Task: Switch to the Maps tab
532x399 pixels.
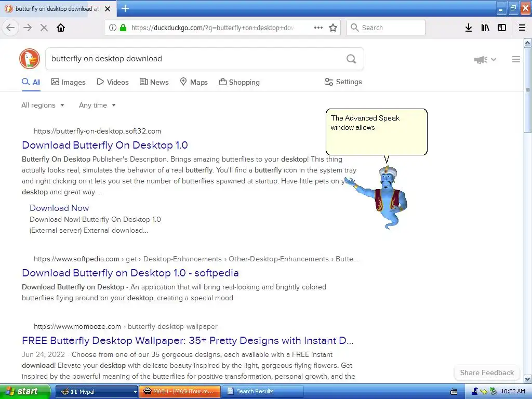Action: pyautogui.click(x=194, y=82)
